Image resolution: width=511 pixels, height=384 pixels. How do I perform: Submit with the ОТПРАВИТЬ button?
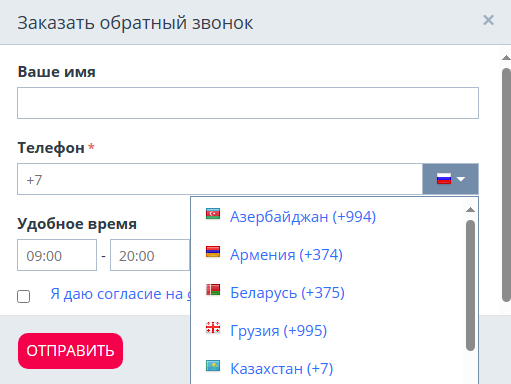70,351
